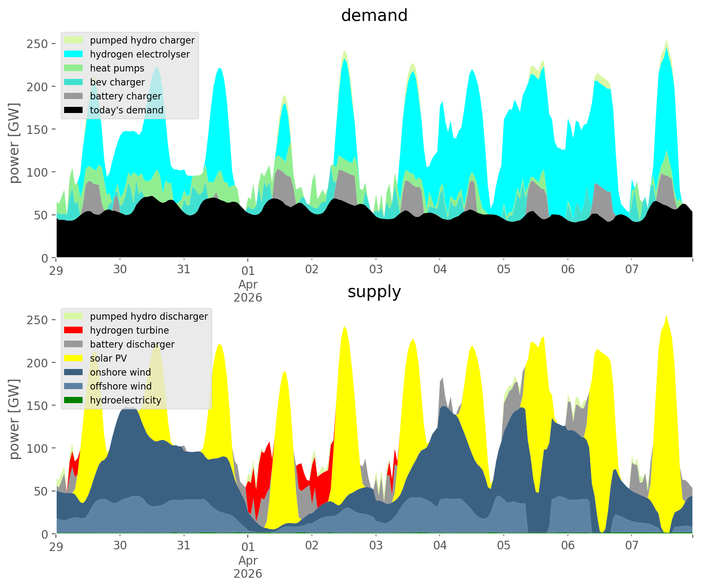Click the power [GW] label on supply chart
Viewport: 701px width, 588px height.
pos(14,419)
